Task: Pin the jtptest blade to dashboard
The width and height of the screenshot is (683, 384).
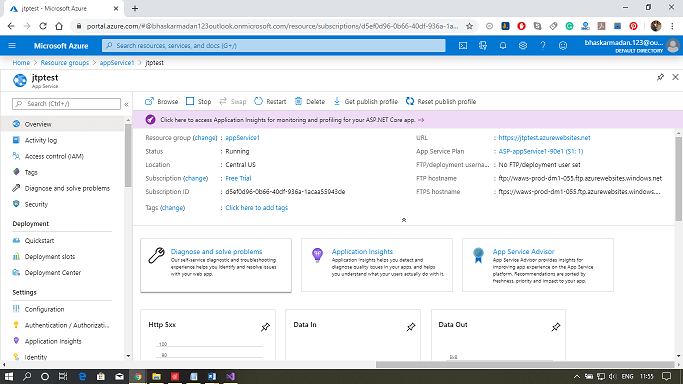Action: tap(660, 77)
